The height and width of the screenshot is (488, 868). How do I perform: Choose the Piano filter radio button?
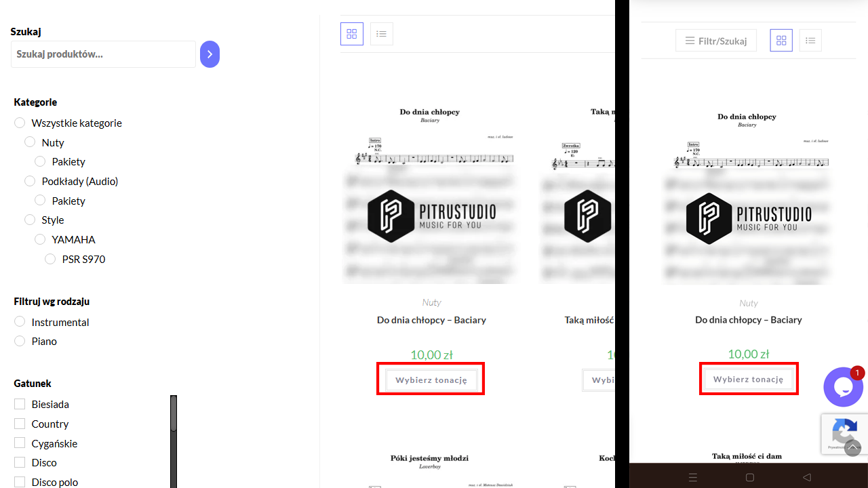point(20,341)
